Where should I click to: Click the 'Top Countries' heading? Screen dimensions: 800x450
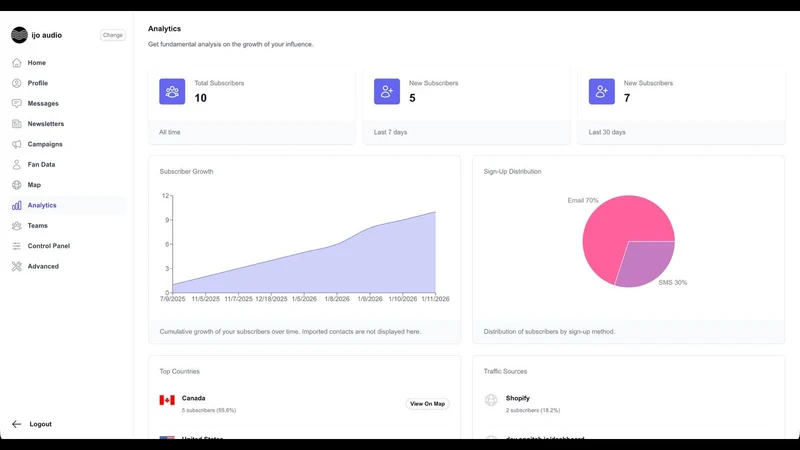coord(180,371)
